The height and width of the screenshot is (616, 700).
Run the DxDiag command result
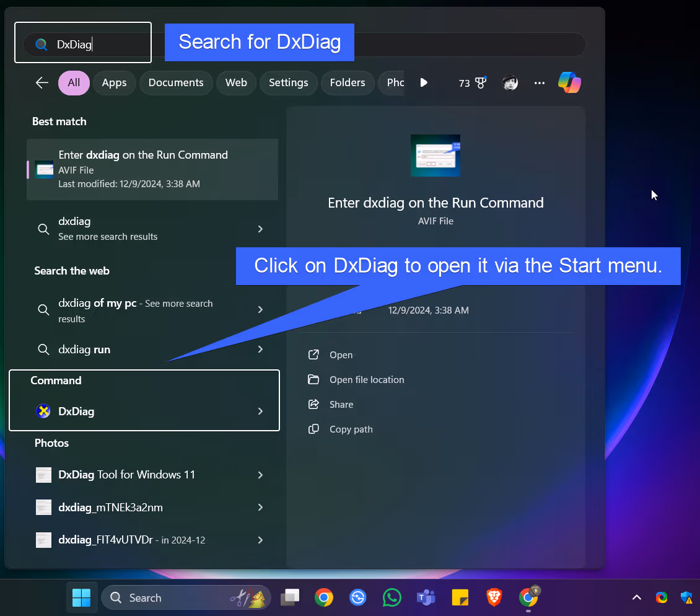coord(152,411)
